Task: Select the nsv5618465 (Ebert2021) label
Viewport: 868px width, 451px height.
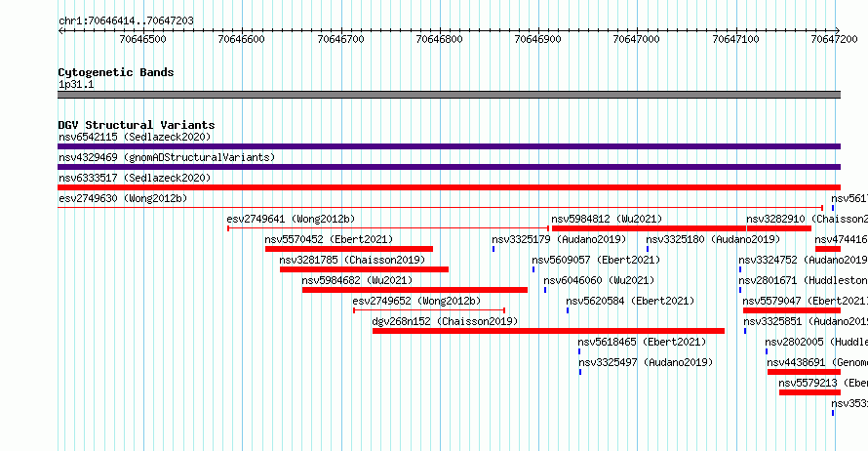Action: tap(642, 342)
